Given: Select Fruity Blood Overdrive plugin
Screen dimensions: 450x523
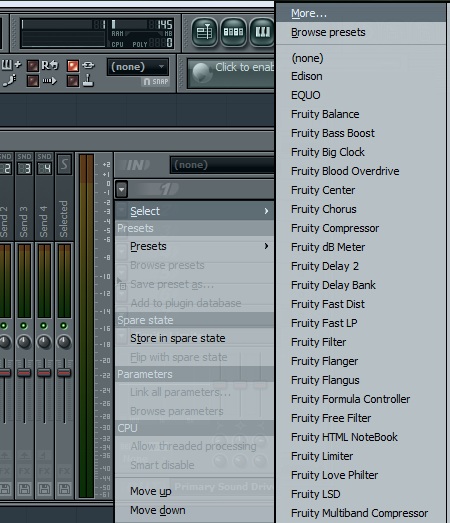Looking at the screenshot, I should [x=361, y=171].
